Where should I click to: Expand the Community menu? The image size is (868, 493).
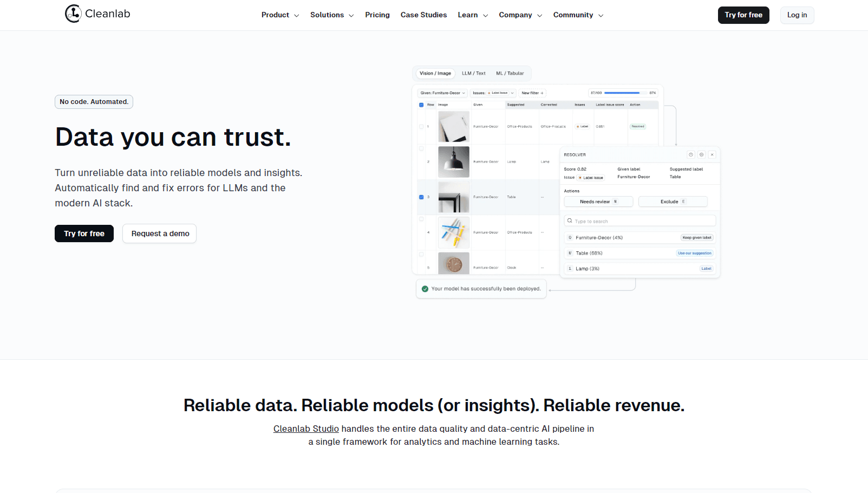point(578,15)
